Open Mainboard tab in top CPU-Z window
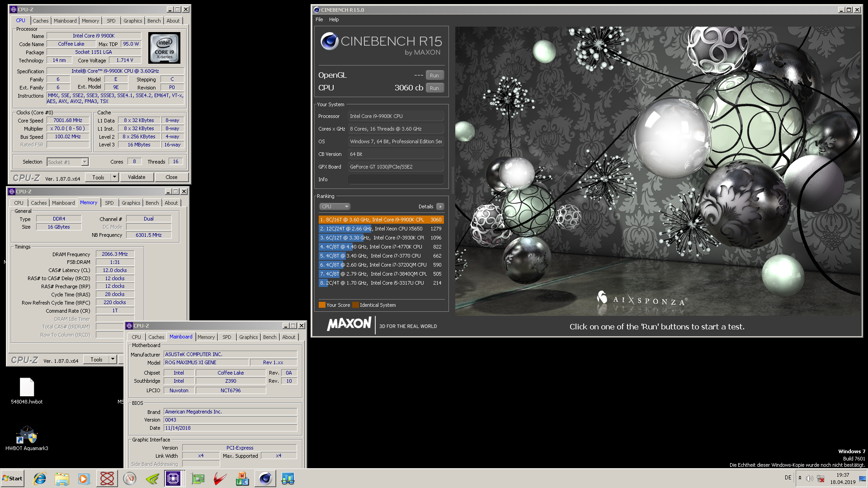 (65, 21)
